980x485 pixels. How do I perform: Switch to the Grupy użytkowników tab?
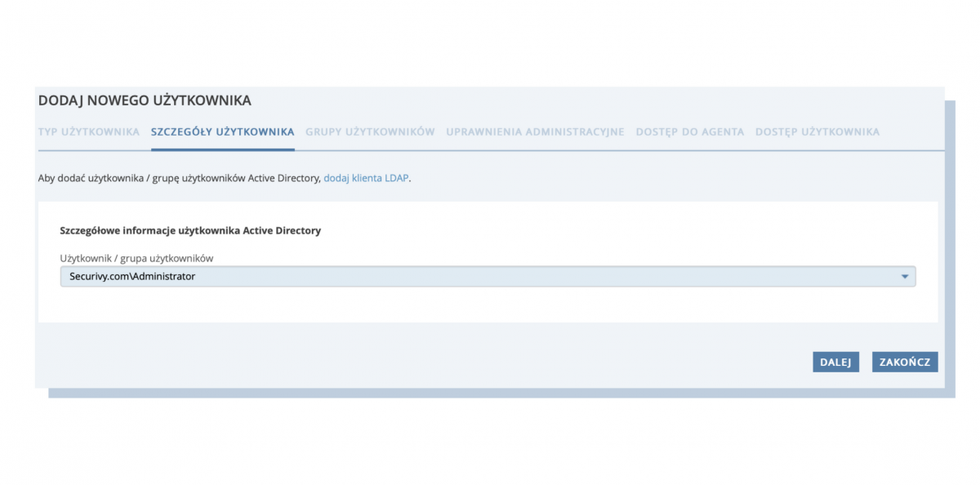click(370, 131)
